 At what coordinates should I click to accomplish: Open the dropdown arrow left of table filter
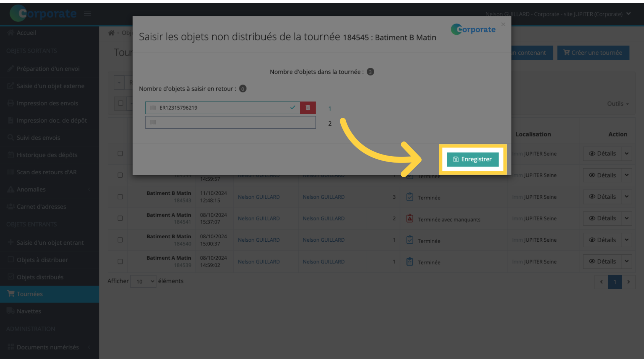point(119,82)
